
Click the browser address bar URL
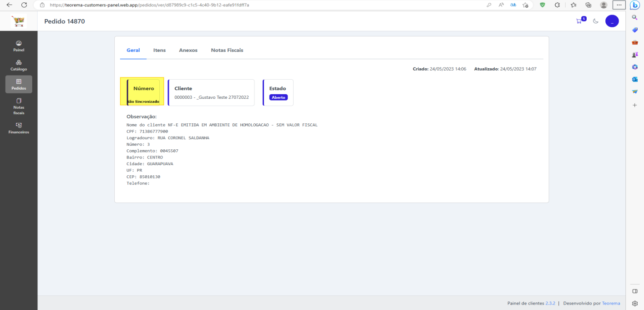point(149,5)
